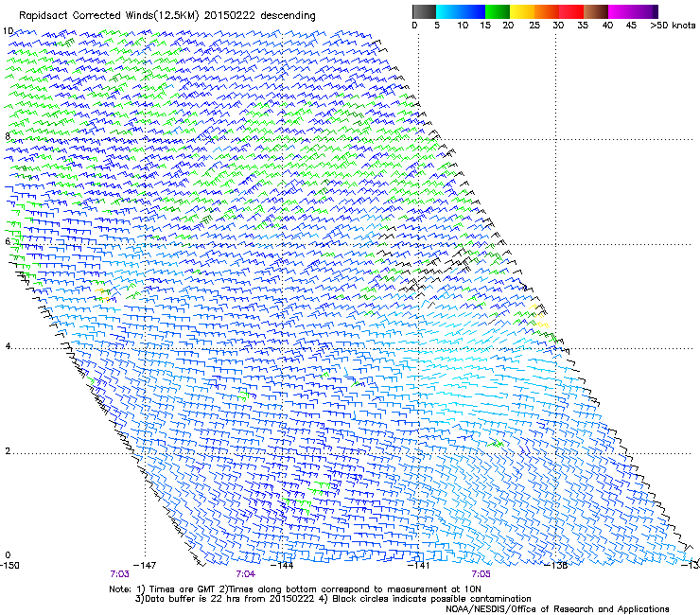Click the gray 0-5 knots color swatch
Viewport: 700px width, 615px height.
[424, 11]
